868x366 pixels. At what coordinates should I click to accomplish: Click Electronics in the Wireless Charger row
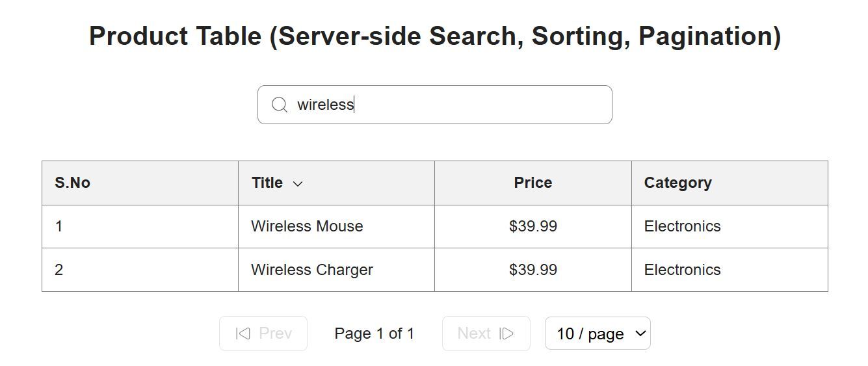coord(682,270)
